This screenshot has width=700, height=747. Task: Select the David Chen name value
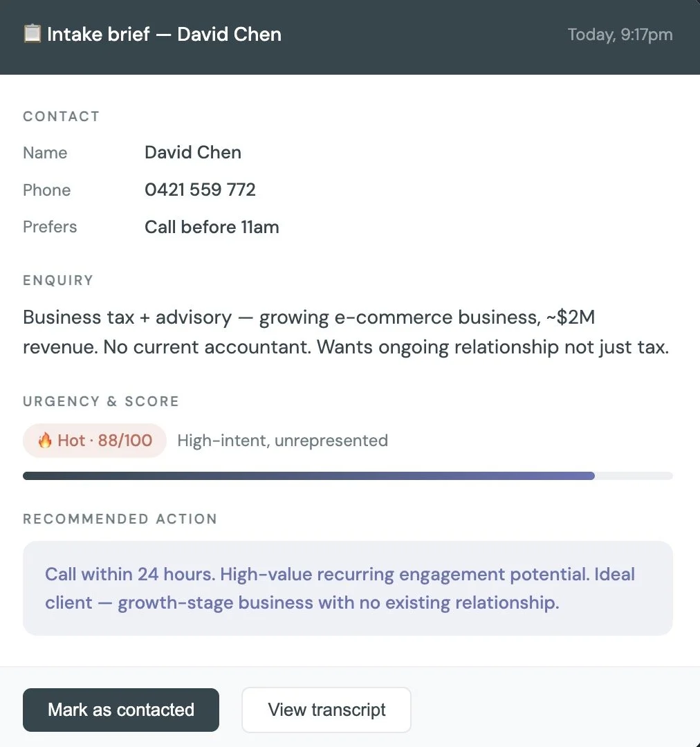(x=193, y=152)
